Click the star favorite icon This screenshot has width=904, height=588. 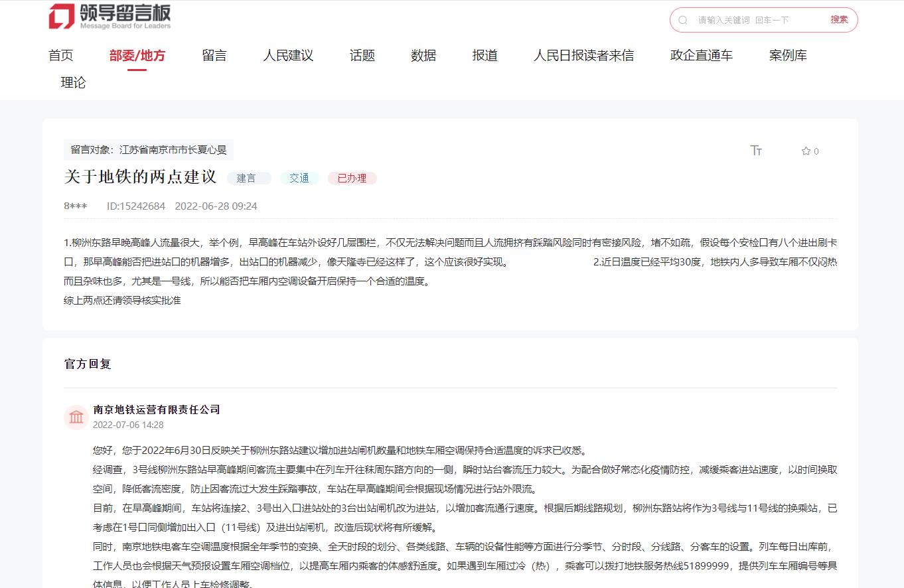[806, 151]
